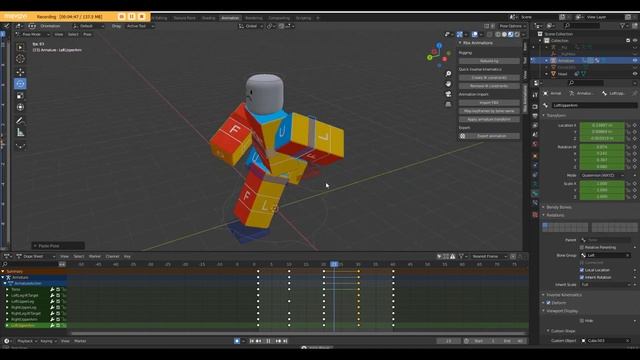Pause the screen recording
640x360 pixels.
(131, 16)
